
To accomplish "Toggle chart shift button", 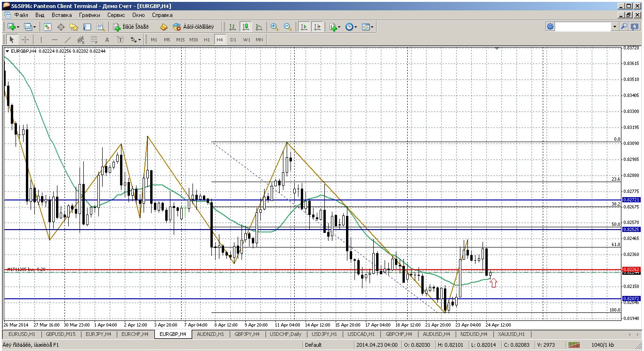I will 317,27.
